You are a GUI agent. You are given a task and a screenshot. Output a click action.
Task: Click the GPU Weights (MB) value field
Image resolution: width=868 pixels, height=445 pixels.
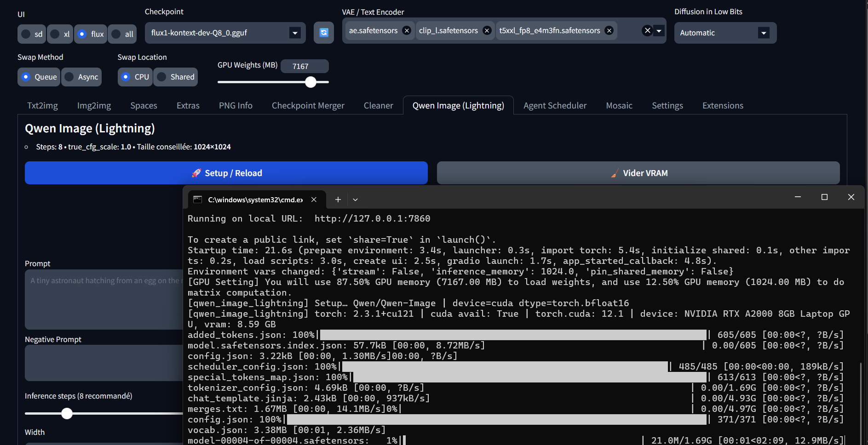(x=305, y=66)
